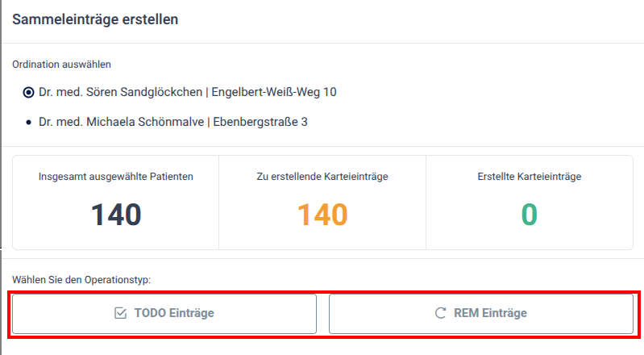Viewport: 644px width, 355px height.
Task: Click the Insgesamt ausgewählte Patienten label
Action: coord(116,177)
